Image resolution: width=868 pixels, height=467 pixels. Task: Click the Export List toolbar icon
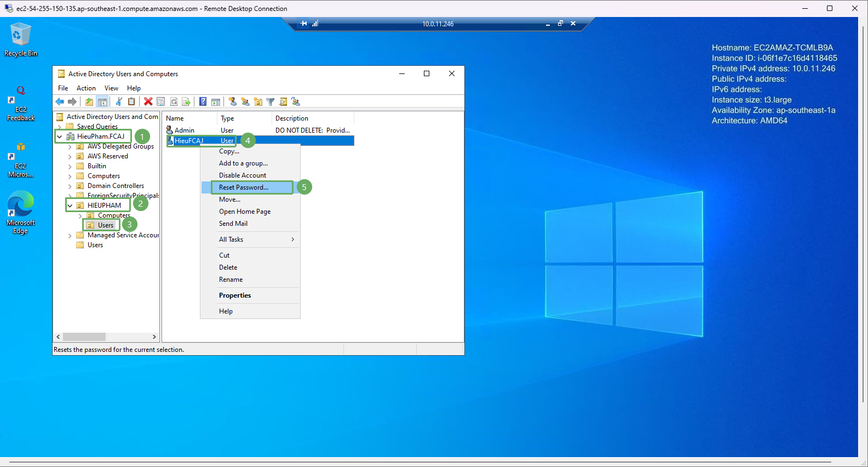tap(186, 101)
